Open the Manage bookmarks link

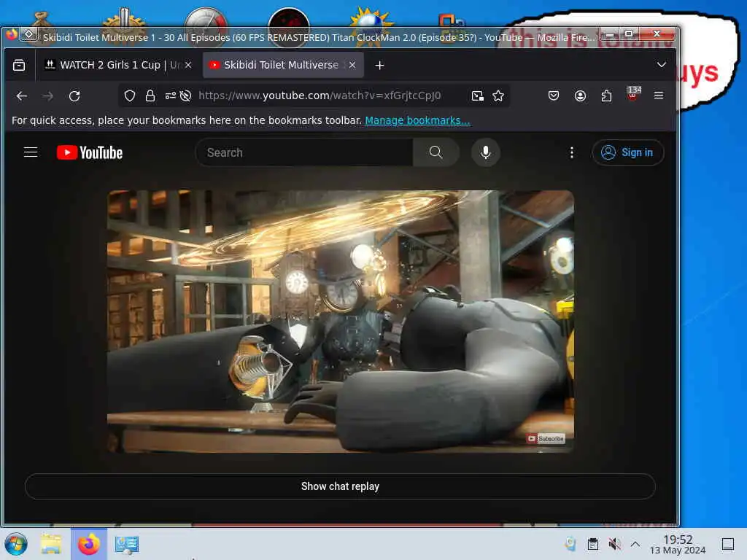point(417,120)
